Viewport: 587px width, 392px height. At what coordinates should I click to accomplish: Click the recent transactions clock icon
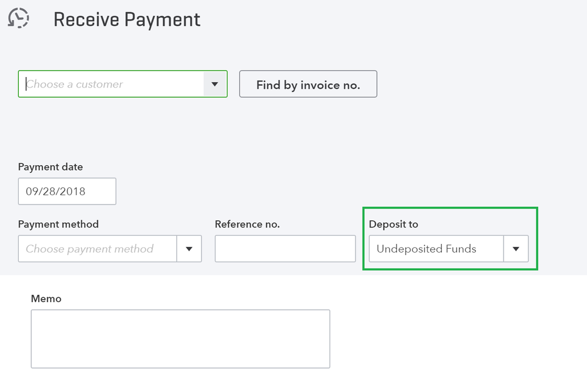click(18, 18)
